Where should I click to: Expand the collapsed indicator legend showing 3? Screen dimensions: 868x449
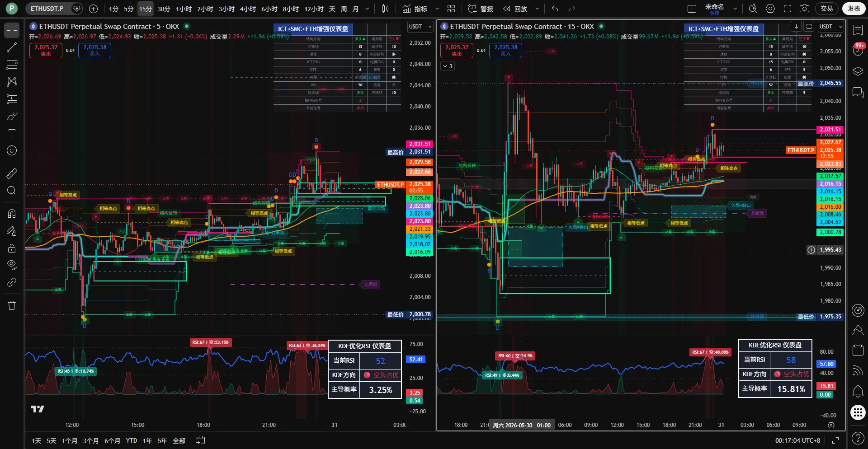pos(448,66)
